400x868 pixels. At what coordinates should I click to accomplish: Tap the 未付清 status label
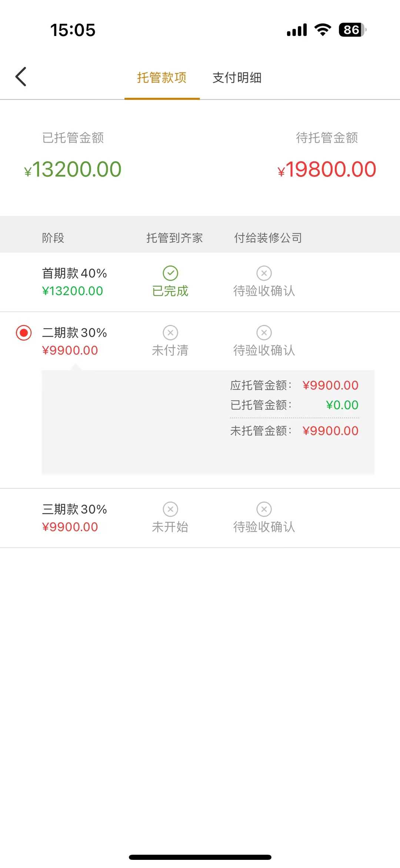click(170, 350)
